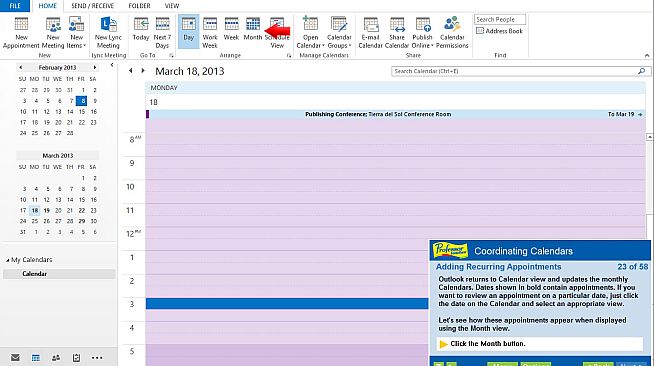Open Calendar Permissions
This screenshot has width=654, height=366.
point(452,33)
